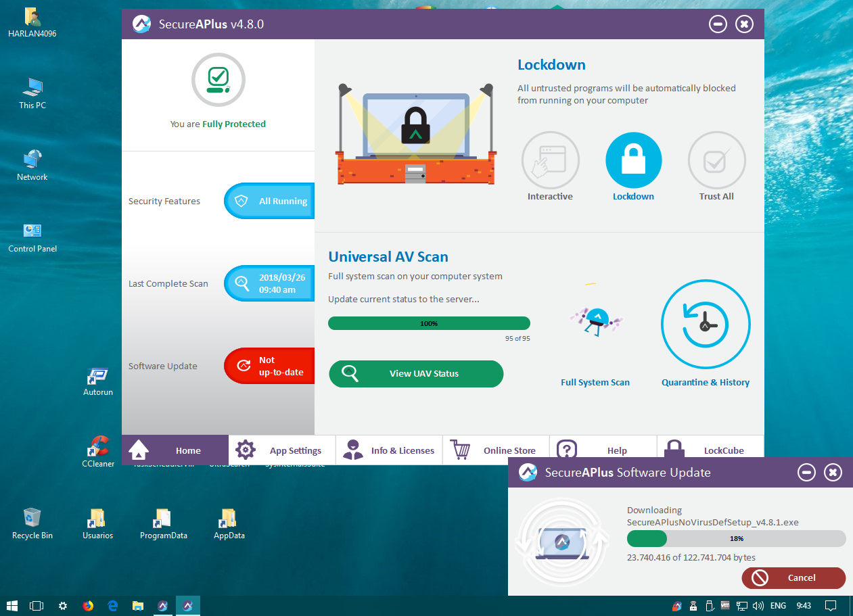Image resolution: width=853 pixels, height=616 pixels.
Task: Open the Action Center notifications icon
Action: click(x=831, y=606)
